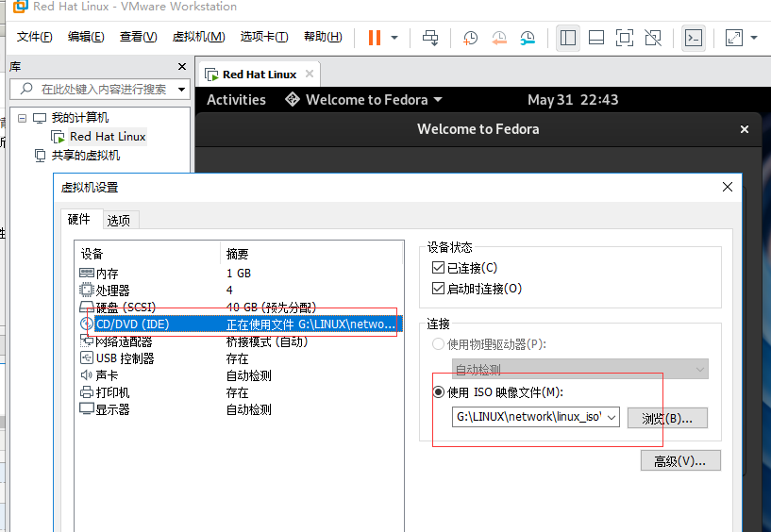Select 声卡 device row
The image size is (771, 532).
[x=239, y=375]
